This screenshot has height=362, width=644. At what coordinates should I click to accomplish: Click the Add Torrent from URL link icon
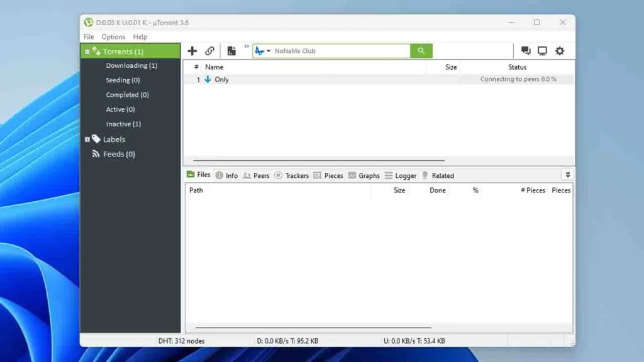point(209,51)
